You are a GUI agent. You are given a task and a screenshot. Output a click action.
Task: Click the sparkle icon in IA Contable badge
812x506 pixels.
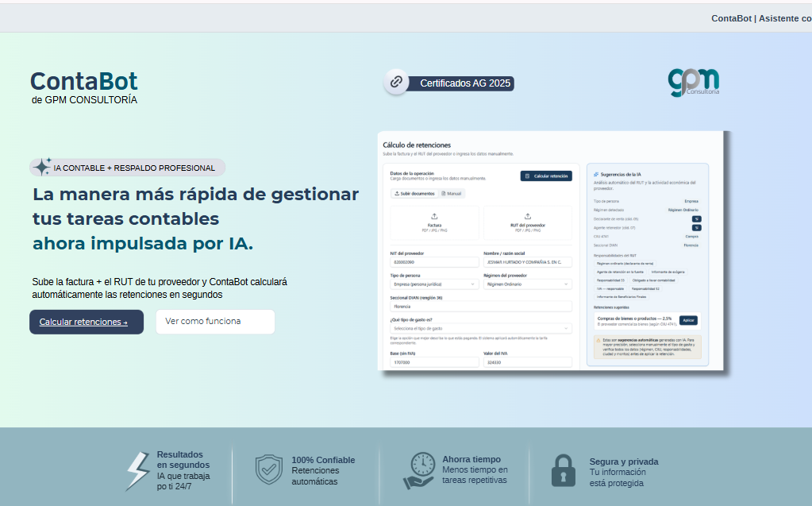(42, 167)
